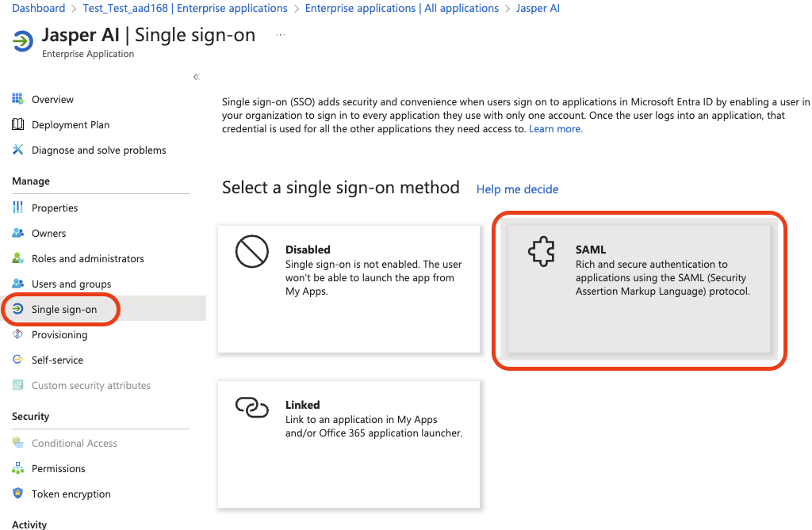The width and height of the screenshot is (812, 530).
Task: Click the Help me decide link
Action: tap(517, 189)
